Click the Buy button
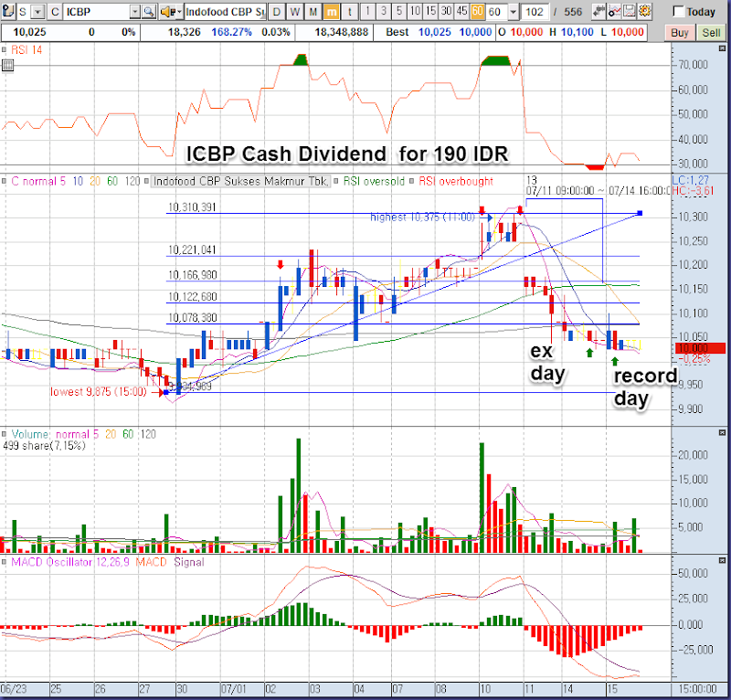This screenshot has width=731, height=700. click(679, 33)
